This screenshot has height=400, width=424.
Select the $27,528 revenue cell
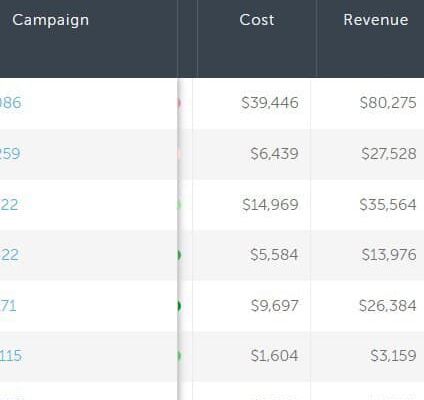(367, 154)
